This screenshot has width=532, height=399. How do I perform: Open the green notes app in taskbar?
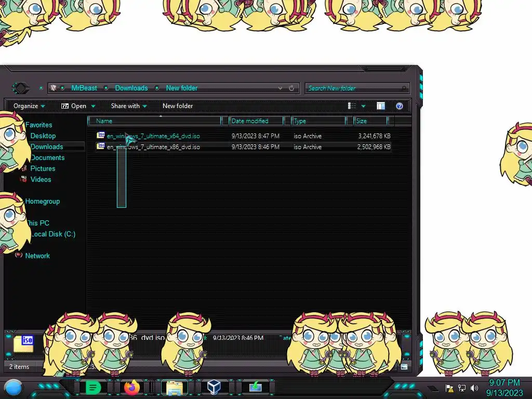[x=93, y=387]
